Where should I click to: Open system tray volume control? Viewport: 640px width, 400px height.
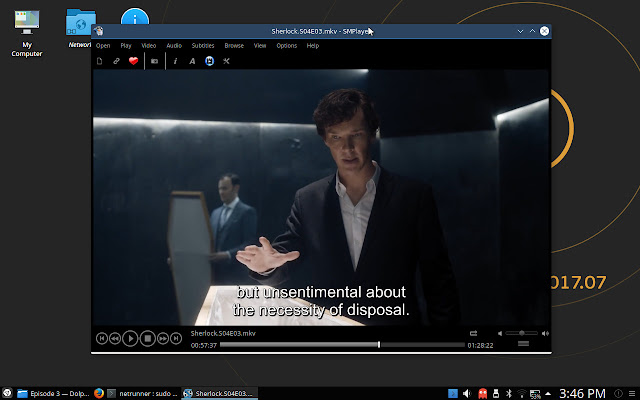(467, 393)
